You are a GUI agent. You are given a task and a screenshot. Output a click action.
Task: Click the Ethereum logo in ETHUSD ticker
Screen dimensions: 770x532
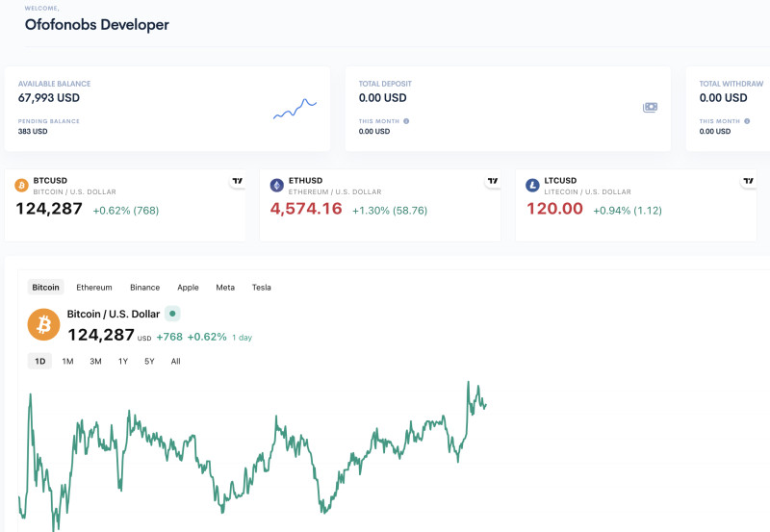click(277, 186)
